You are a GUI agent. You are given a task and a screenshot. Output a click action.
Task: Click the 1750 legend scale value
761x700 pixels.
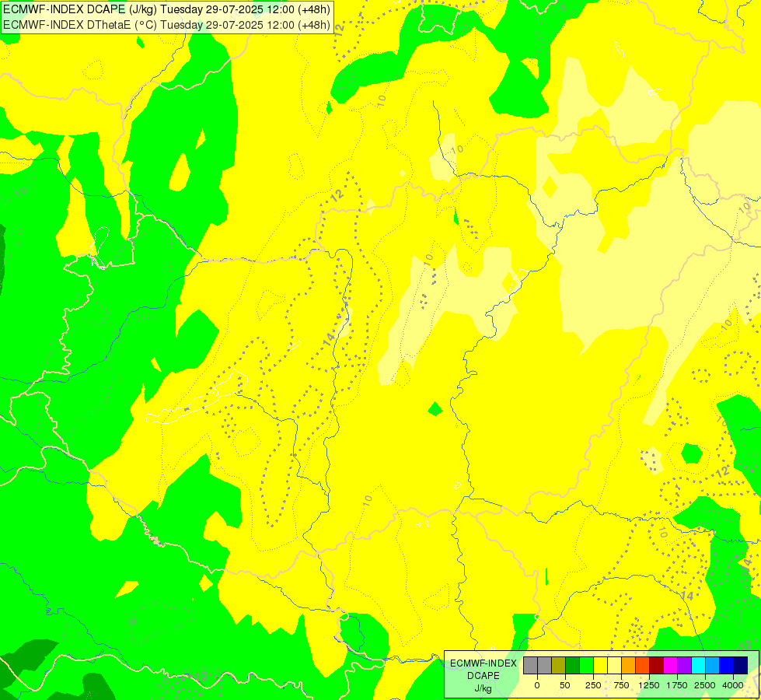click(x=677, y=685)
